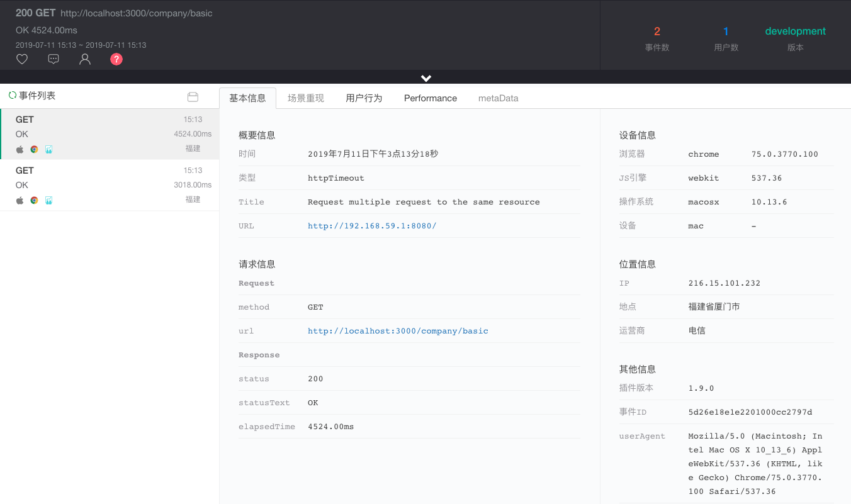This screenshot has width=851, height=504.
Task: Click the method value GET
Action: 315,307
